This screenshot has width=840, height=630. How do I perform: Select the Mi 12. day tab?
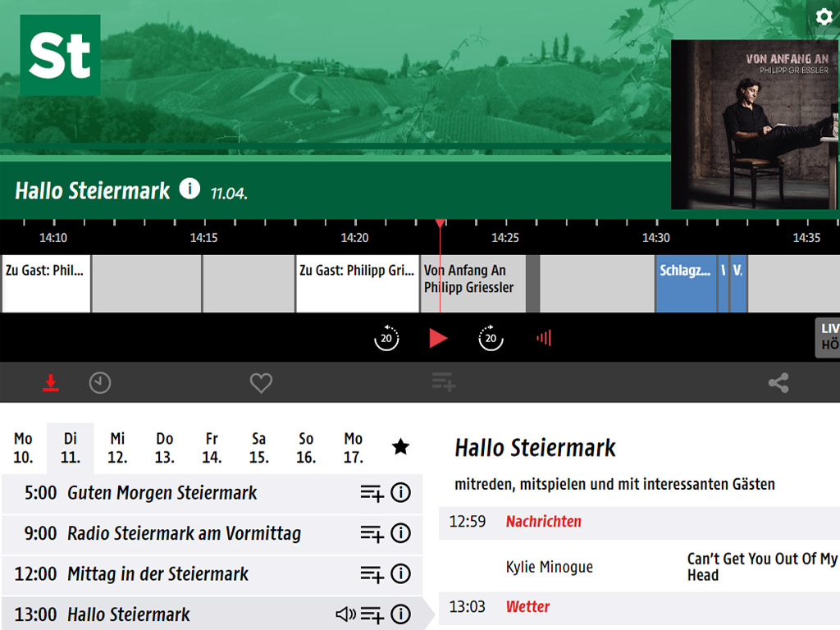click(117, 448)
